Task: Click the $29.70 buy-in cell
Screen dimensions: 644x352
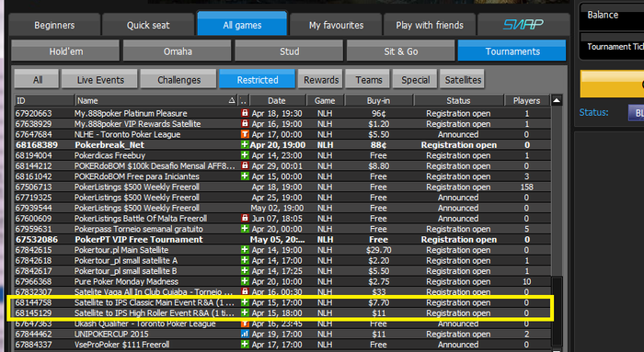Action: pyautogui.click(x=379, y=250)
